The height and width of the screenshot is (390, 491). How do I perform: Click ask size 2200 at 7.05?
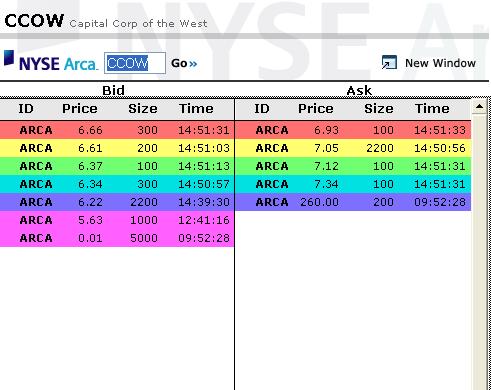pyautogui.click(x=380, y=148)
